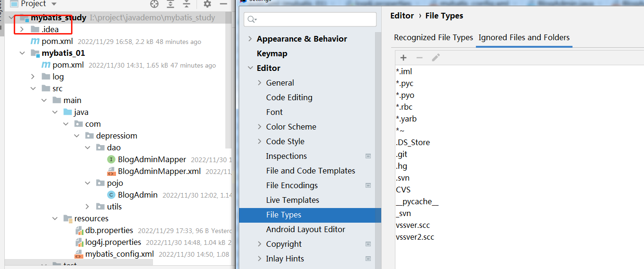Click the mybatis_config.xml file icon
Screen dimensions: 644x269
(79, 254)
